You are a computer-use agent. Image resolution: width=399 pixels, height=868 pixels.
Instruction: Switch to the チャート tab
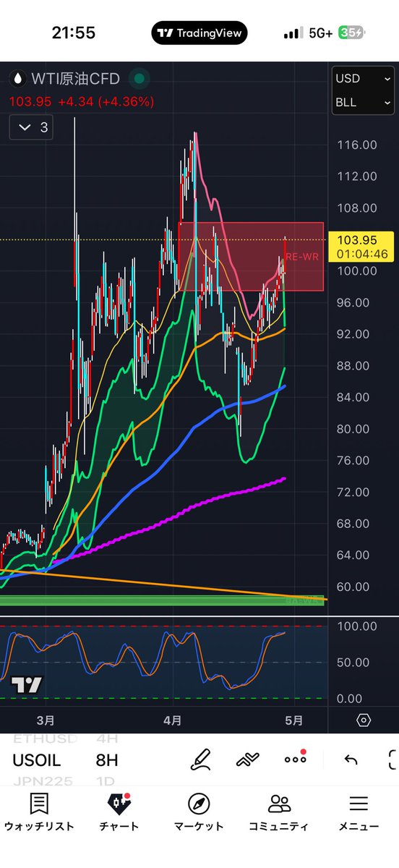119,812
